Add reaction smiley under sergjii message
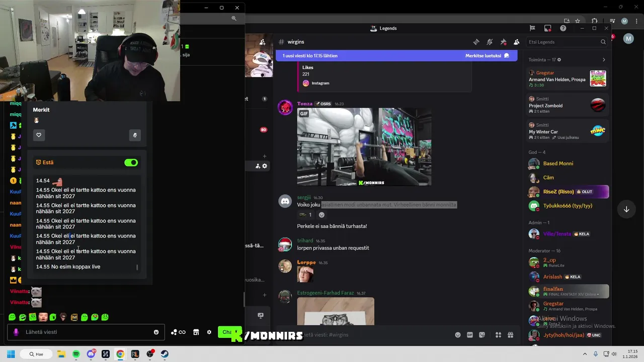The width and height of the screenshot is (644, 362). [321, 215]
